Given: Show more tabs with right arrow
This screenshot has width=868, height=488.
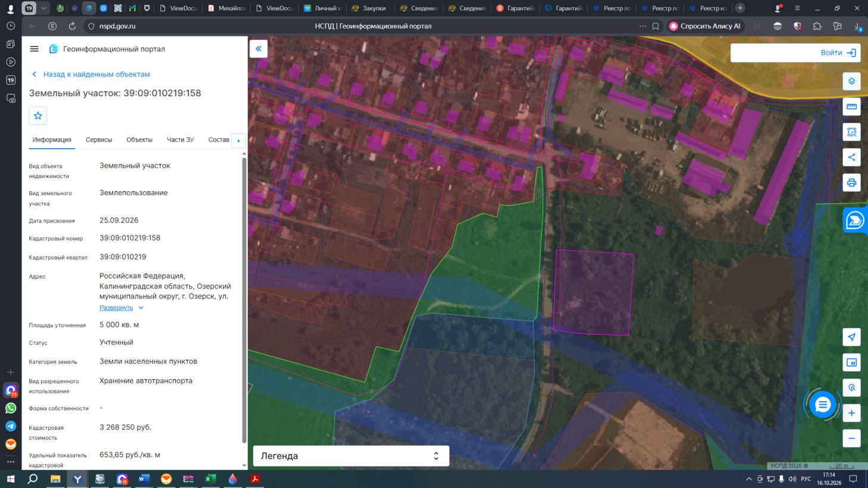Looking at the screenshot, I should 239,141.
